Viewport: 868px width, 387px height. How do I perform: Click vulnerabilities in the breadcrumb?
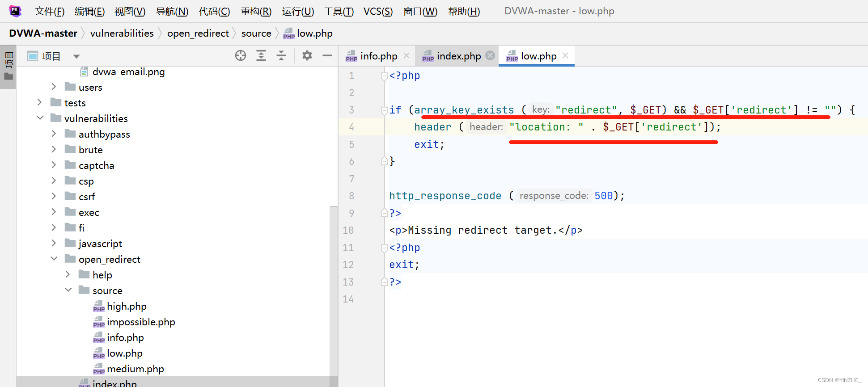click(x=122, y=34)
